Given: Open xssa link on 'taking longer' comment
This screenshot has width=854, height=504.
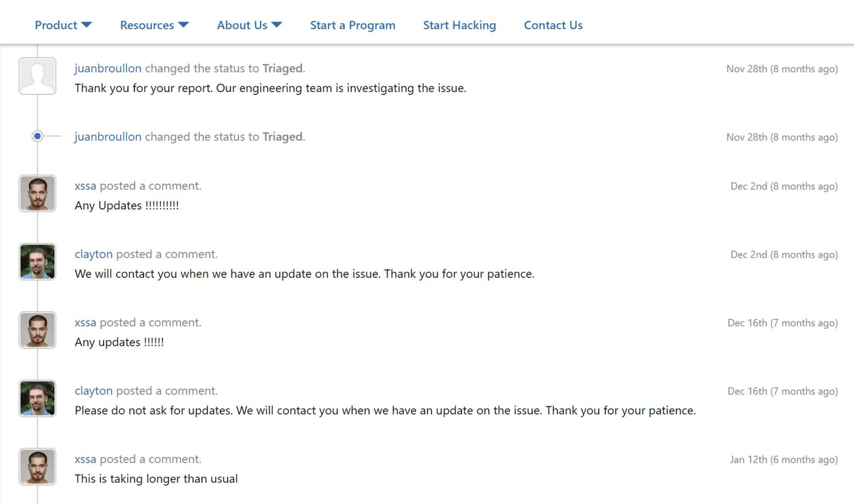Looking at the screenshot, I should [85, 459].
